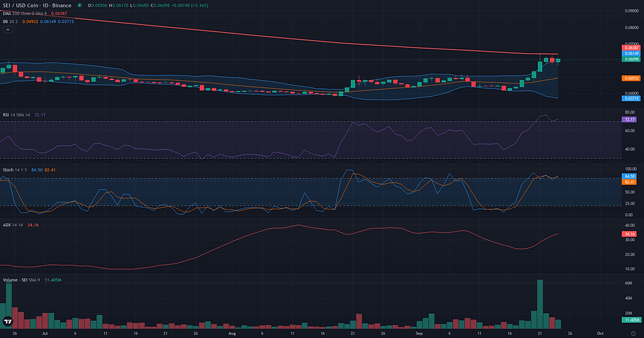Click the 80.00 RSI scale label
The height and width of the screenshot is (338, 644).
click(630, 112)
